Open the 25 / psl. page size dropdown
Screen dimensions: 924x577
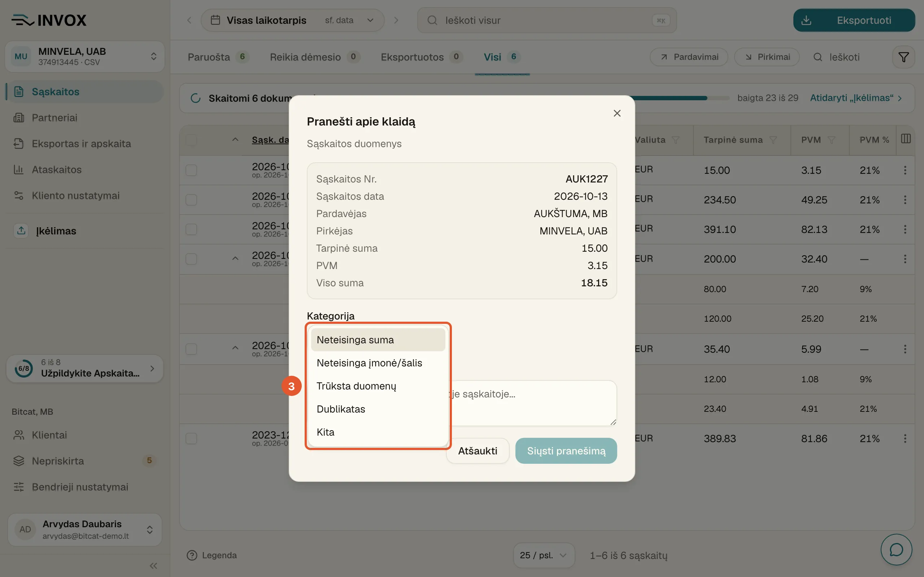544,555
